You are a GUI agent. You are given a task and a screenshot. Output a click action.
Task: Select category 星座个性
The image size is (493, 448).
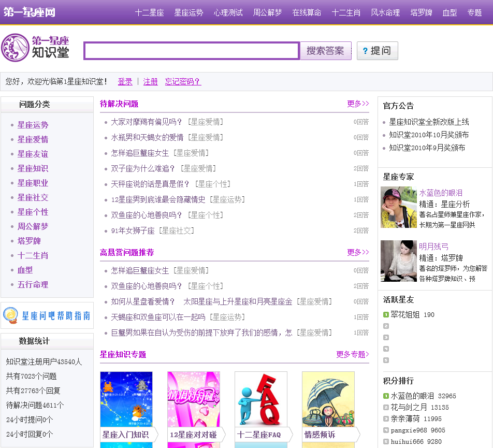(33, 212)
